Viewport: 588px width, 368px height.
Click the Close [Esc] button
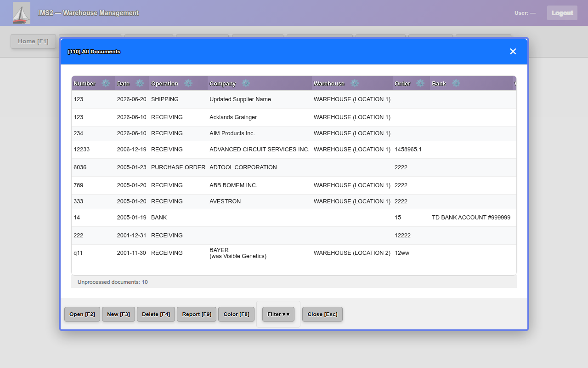(322, 314)
